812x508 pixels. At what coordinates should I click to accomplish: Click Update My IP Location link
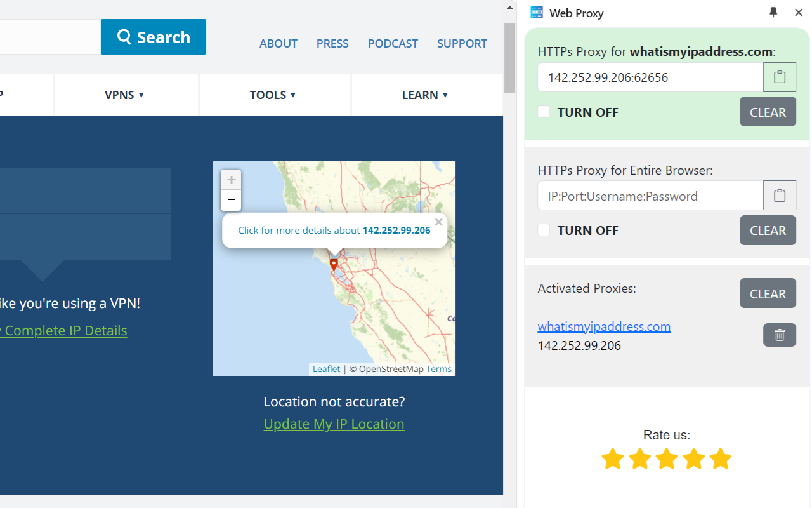334,424
